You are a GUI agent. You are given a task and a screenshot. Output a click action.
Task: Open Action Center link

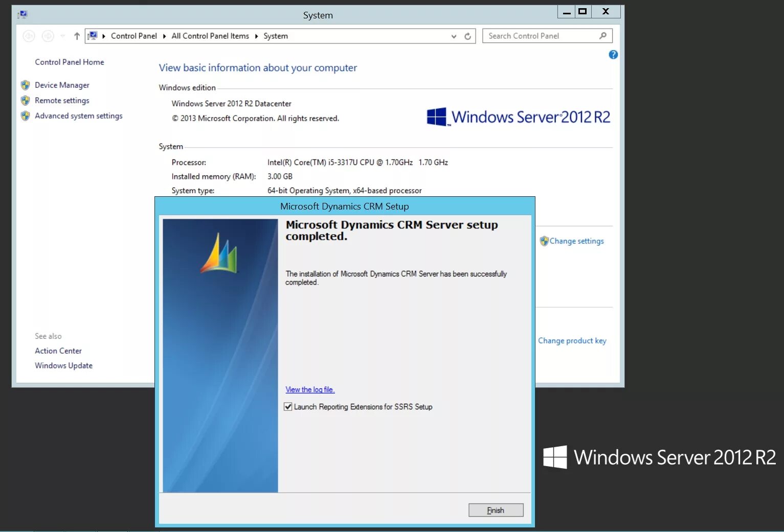pos(58,351)
